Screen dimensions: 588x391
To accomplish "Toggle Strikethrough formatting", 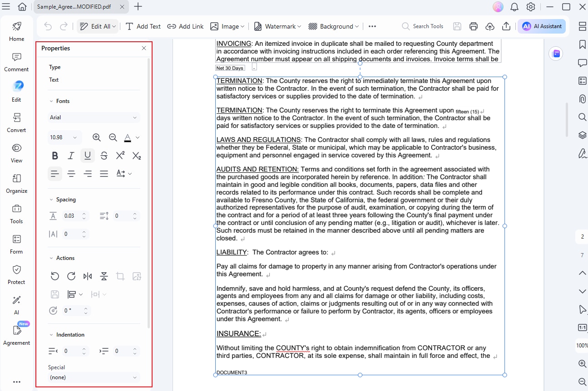I will pyautogui.click(x=104, y=156).
